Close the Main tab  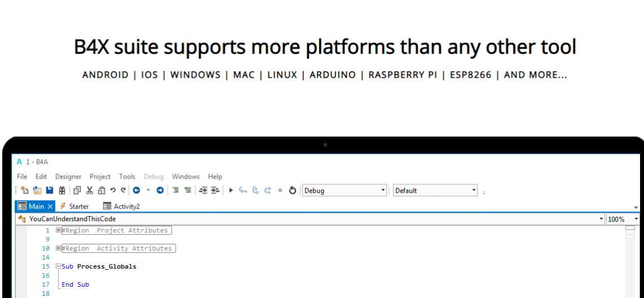tap(50, 206)
